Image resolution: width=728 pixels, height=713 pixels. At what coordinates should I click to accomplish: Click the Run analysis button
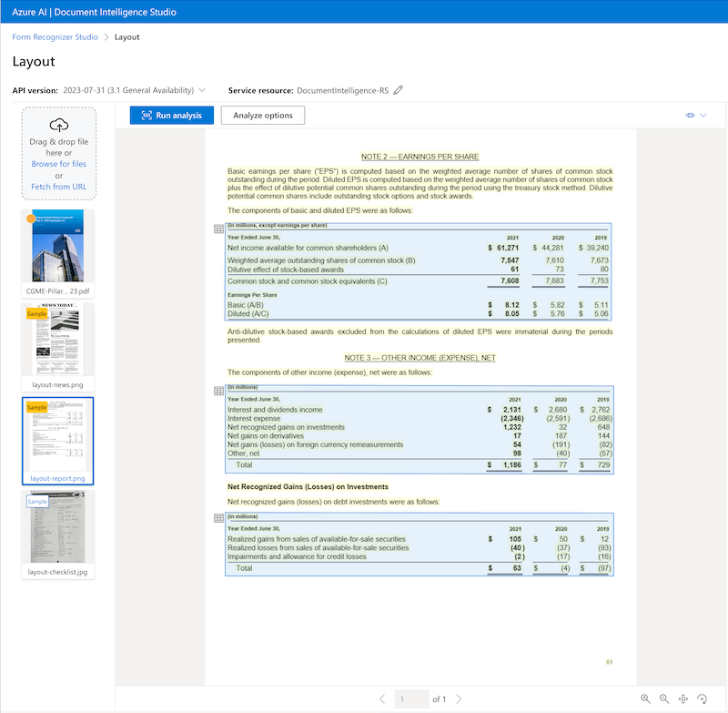pyautogui.click(x=171, y=116)
